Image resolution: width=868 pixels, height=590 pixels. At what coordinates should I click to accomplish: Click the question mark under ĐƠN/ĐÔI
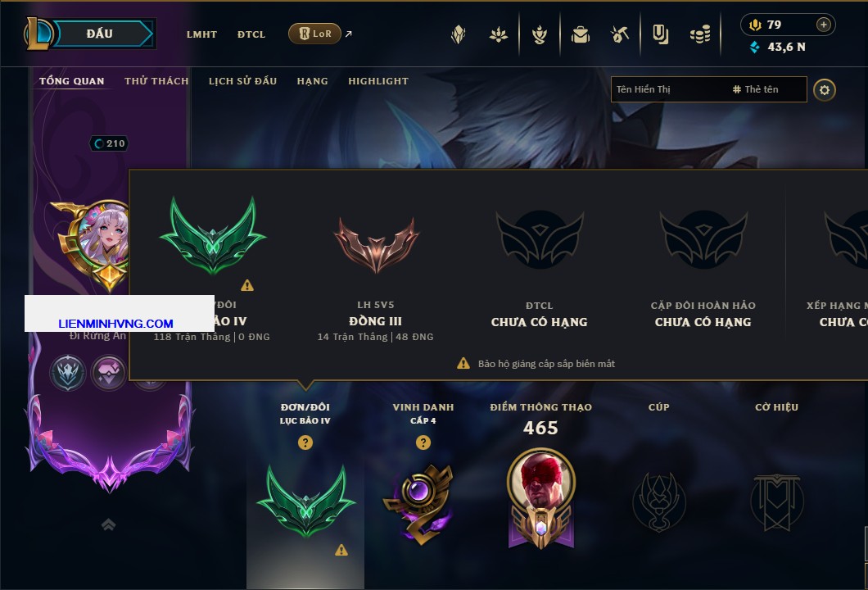305,442
